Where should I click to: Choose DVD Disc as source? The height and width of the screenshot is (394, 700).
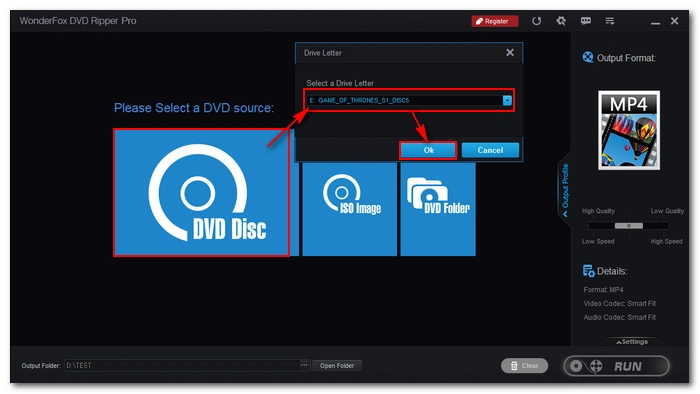pyautogui.click(x=201, y=193)
